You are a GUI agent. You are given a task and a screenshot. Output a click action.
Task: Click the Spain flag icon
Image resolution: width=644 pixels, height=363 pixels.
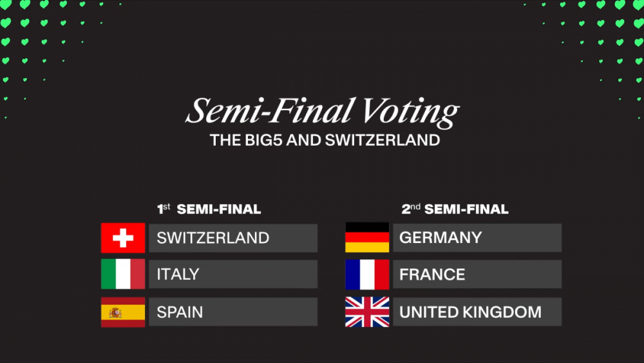click(x=122, y=312)
